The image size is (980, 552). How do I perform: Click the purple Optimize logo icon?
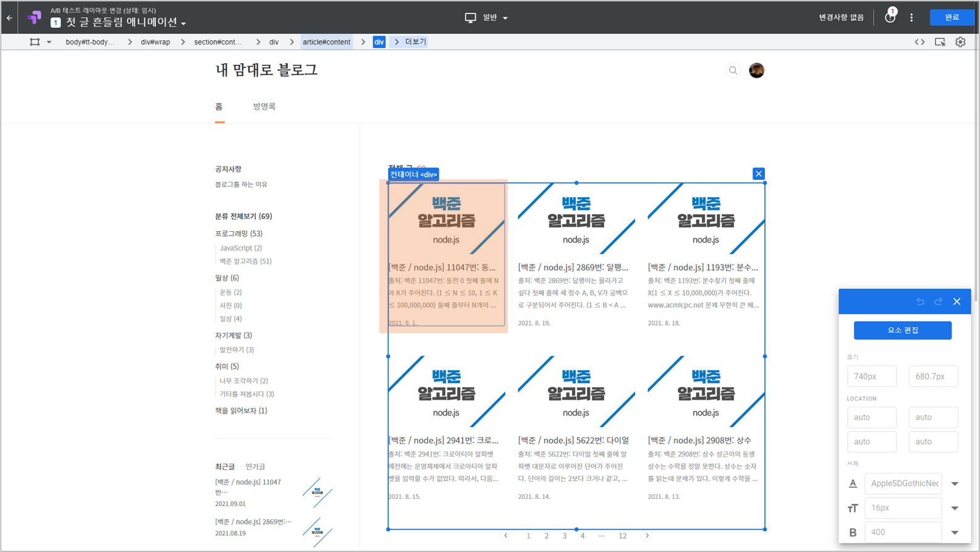(35, 18)
